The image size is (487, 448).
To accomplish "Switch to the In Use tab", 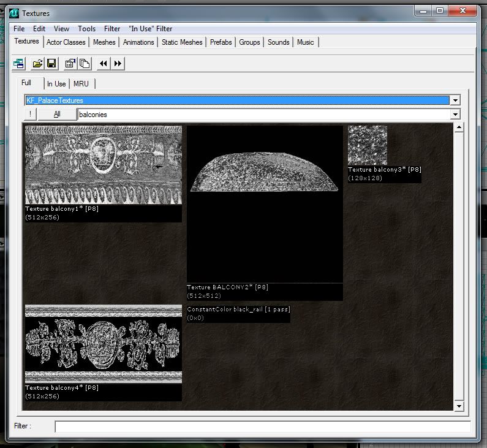I will click(x=56, y=83).
